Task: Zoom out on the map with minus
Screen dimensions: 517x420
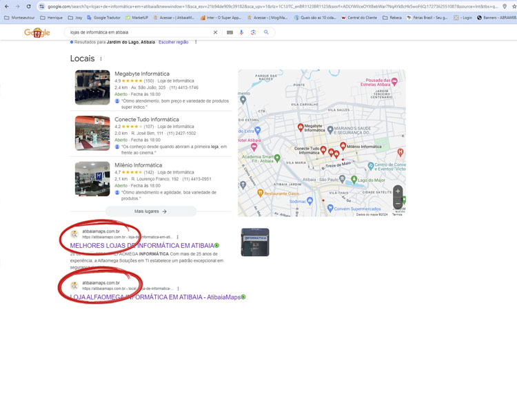Action: [x=398, y=204]
